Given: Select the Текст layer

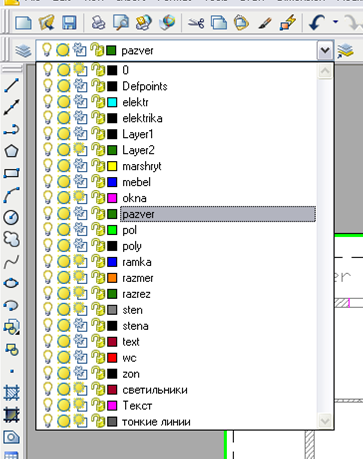Looking at the screenshot, I should (137, 406).
